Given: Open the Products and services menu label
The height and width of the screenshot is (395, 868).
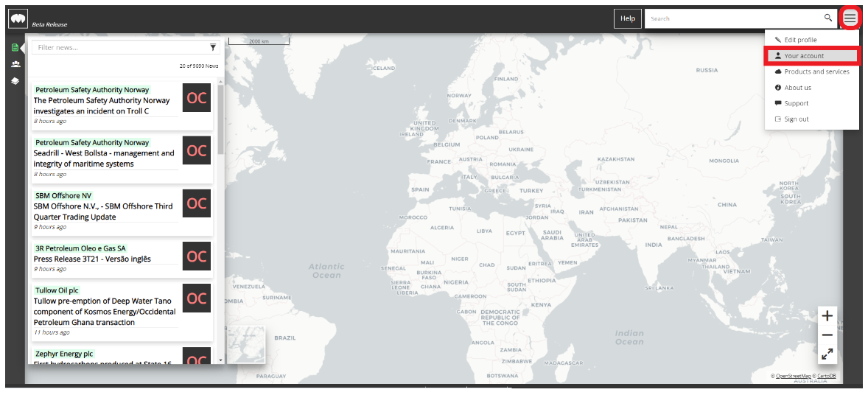Looking at the screenshot, I should point(816,71).
